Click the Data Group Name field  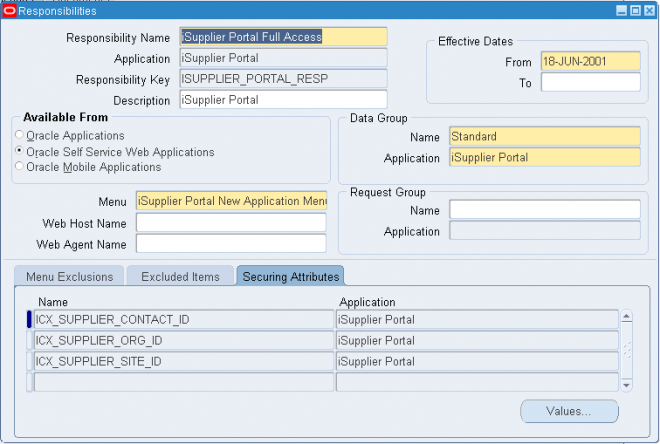point(545,136)
